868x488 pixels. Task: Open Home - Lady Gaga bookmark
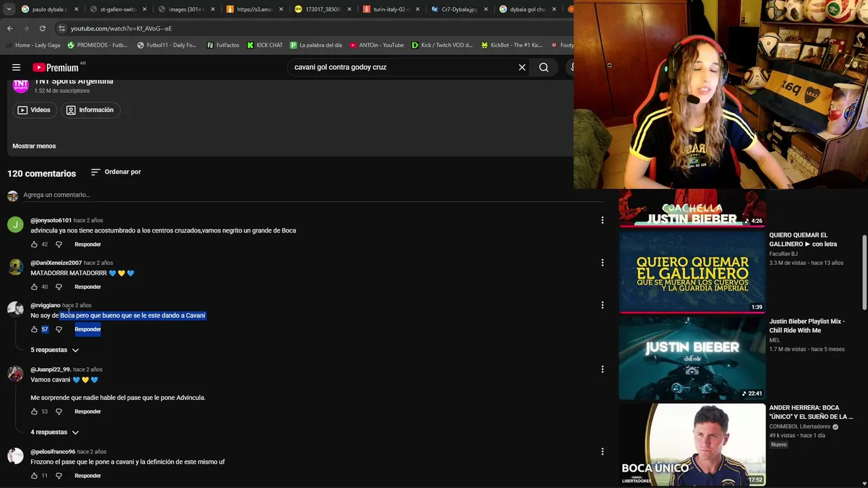pyautogui.click(x=32, y=45)
